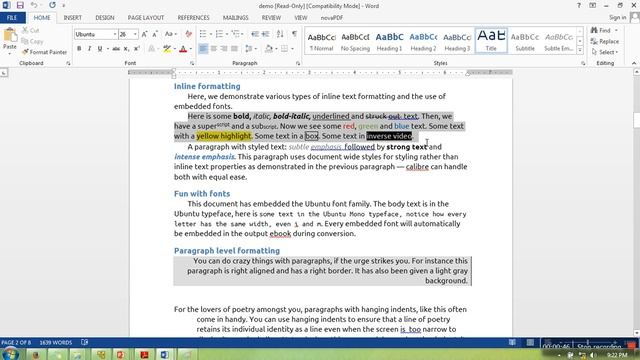Image resolution: width=640 pixels, height=360 pixels.
Task: Click the Cut button
Action: 31,31
